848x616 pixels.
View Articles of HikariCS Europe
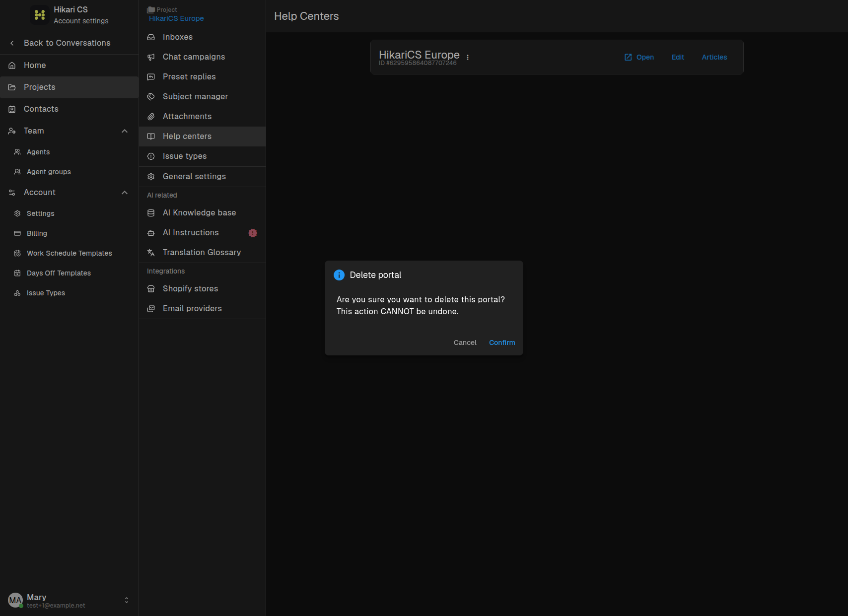pos(714,57)
